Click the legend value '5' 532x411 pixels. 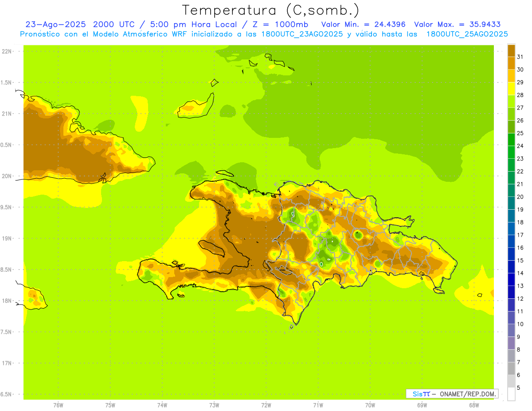coord(519,388)
